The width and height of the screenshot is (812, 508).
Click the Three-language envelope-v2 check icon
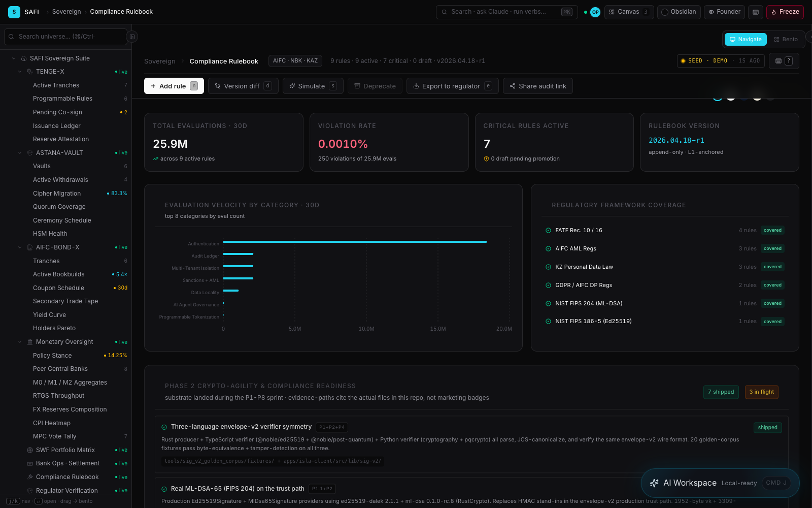pyautogui.click(x=164, y=427)
